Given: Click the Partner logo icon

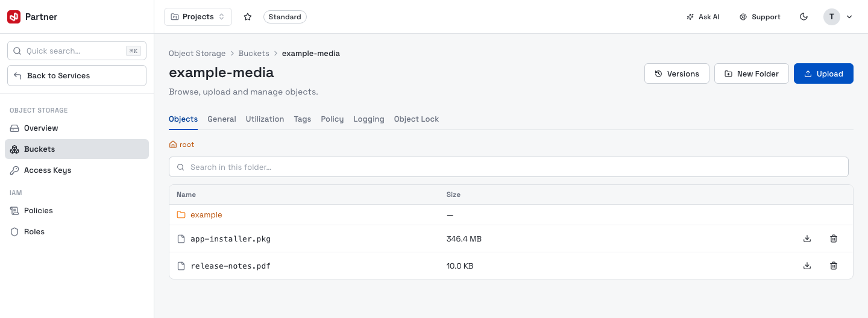Looking at the screenshot, I should pyautogui.click(x=14, y=17).
